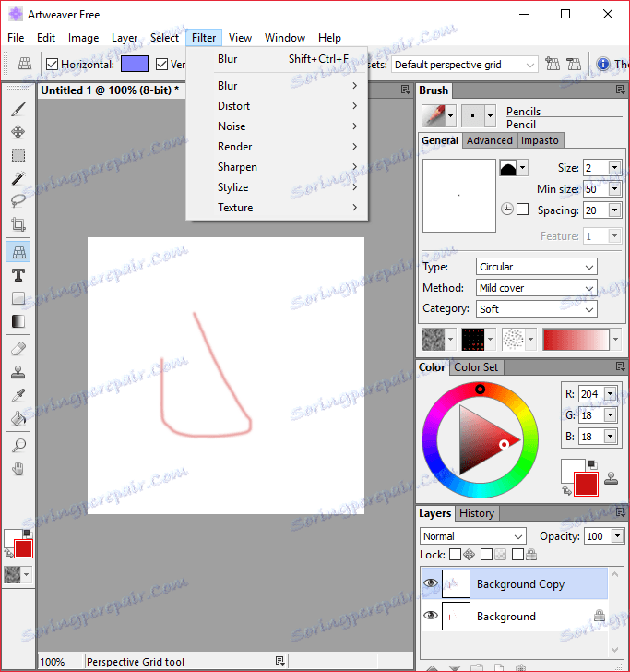Open the brush Type Circular dropdown
630x672 pixels.
pos(536,267)
